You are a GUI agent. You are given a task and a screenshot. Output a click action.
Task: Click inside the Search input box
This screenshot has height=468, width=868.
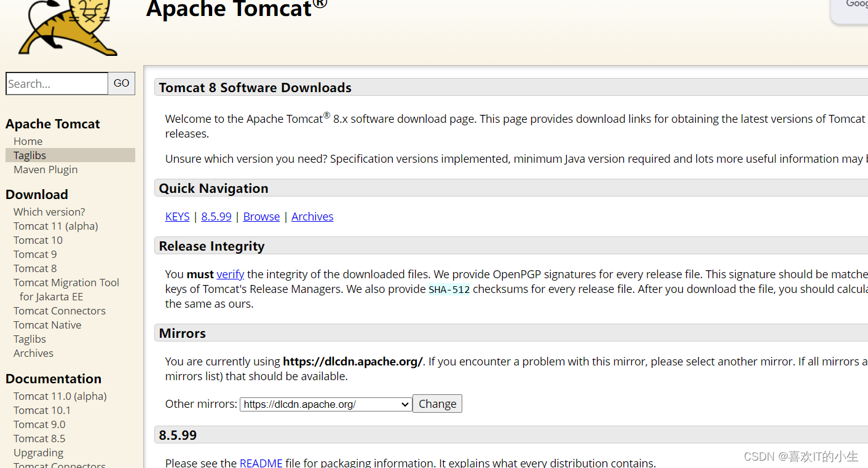[55, 83]
